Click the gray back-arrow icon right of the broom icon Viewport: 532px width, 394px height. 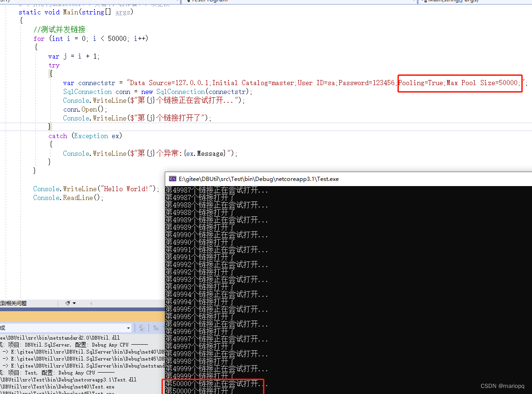pyautogui.click(x=91, y=303)
